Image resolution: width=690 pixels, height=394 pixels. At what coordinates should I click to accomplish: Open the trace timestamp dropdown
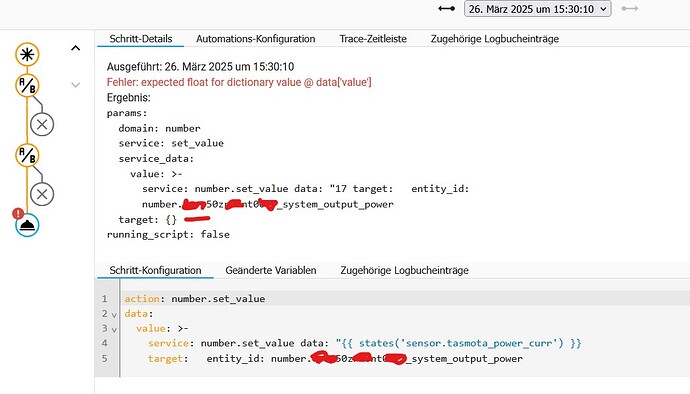537,9
